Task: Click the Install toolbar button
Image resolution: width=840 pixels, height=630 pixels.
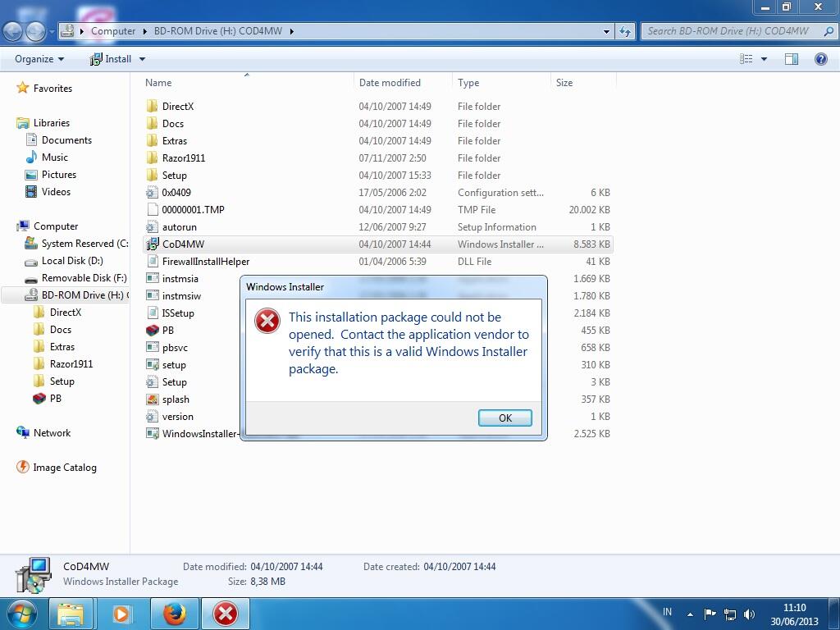Action: click(x=111, y=59)
